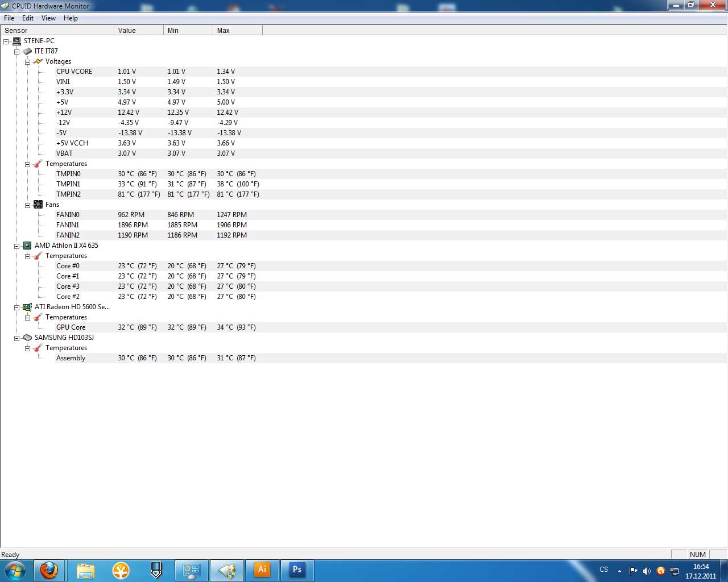Click the Fans group fan icon

point(38,205)
